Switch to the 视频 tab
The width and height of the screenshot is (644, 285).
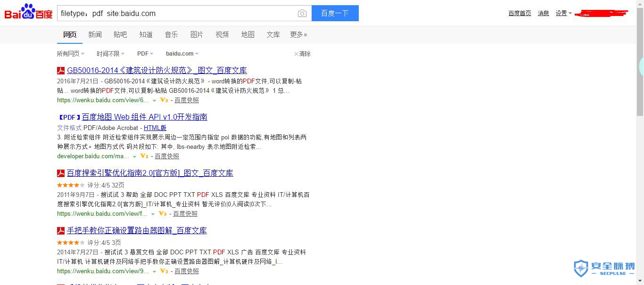point(222,34)
